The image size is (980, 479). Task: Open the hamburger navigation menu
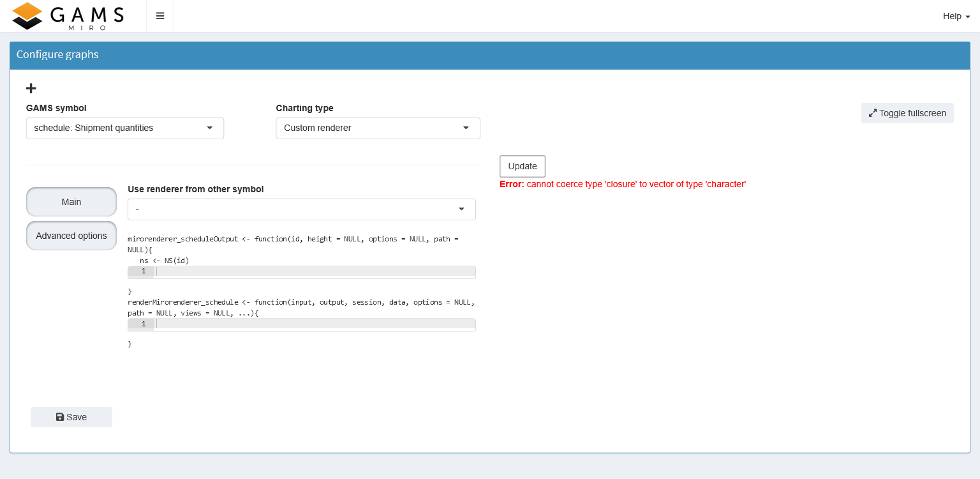tap(160, 15)
